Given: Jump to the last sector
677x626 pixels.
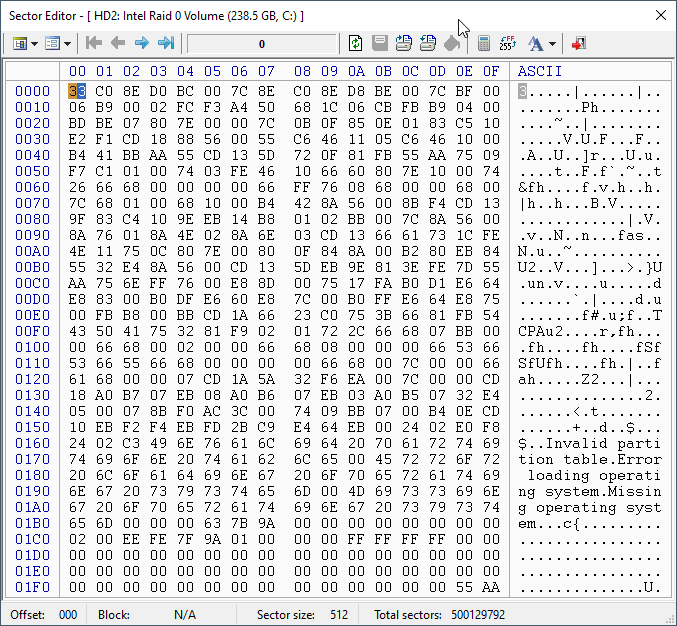Looking at the screenshot, I should (166, 43).
